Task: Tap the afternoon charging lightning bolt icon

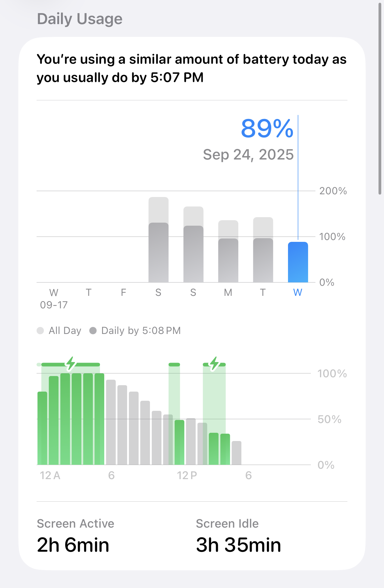Action: click(215, 364)
